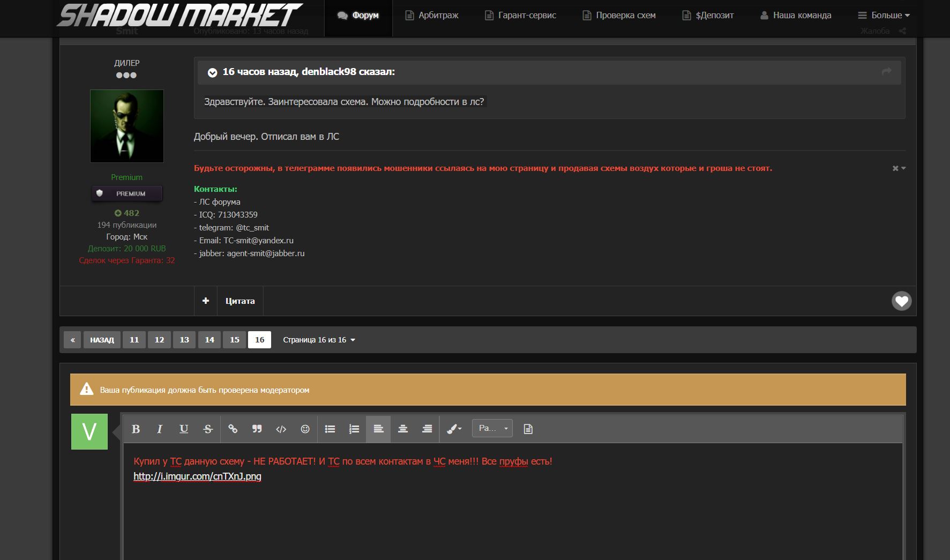Screen dimensions: 950x560
Task: View the Agent Smith avatar profile
Action: tap(127, 126)
